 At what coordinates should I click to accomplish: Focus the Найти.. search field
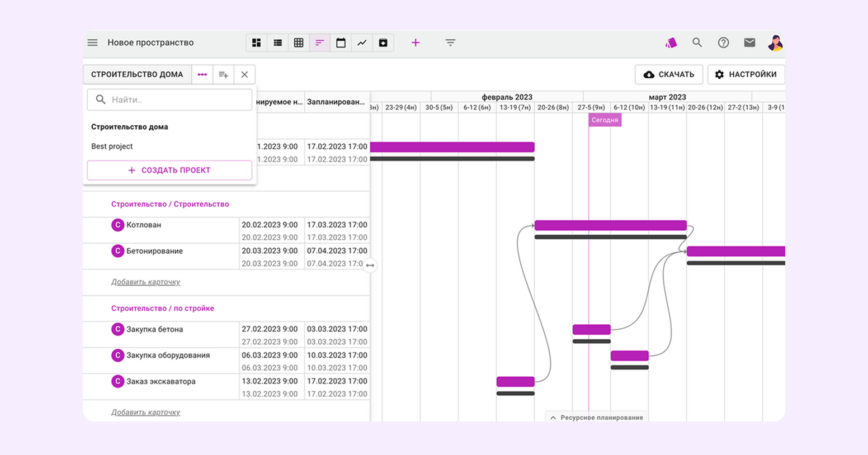click(169, 99)
